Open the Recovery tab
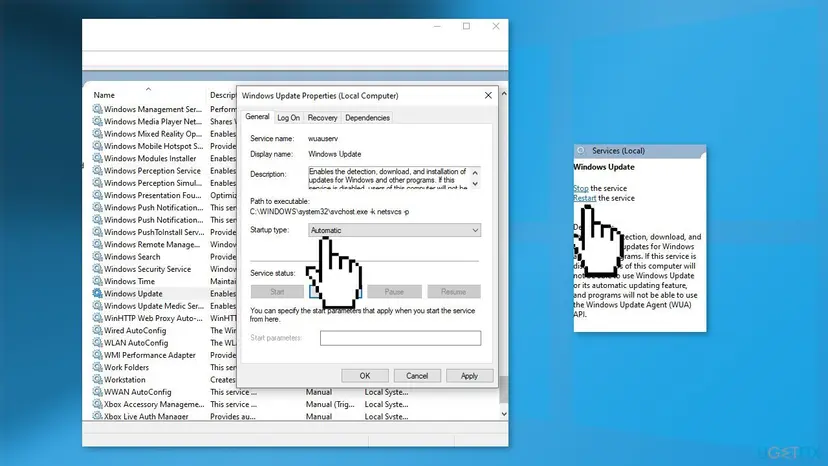828x466 pixels. point(322,118)
